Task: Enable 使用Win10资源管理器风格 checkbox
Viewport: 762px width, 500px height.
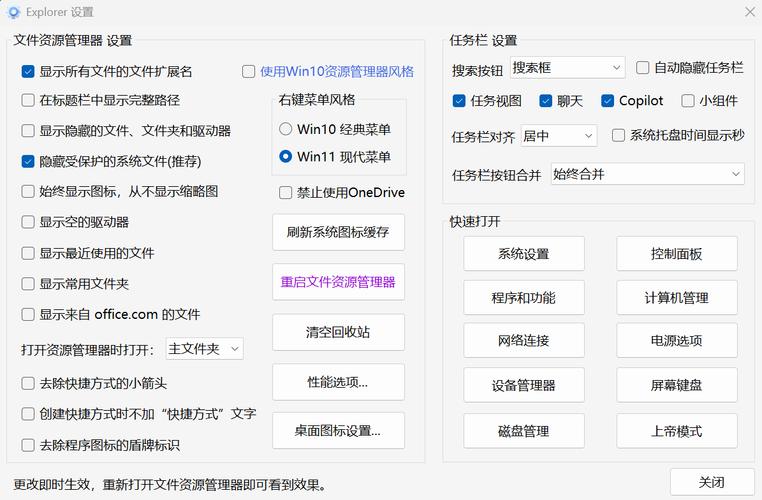Action: pos(248,71)
